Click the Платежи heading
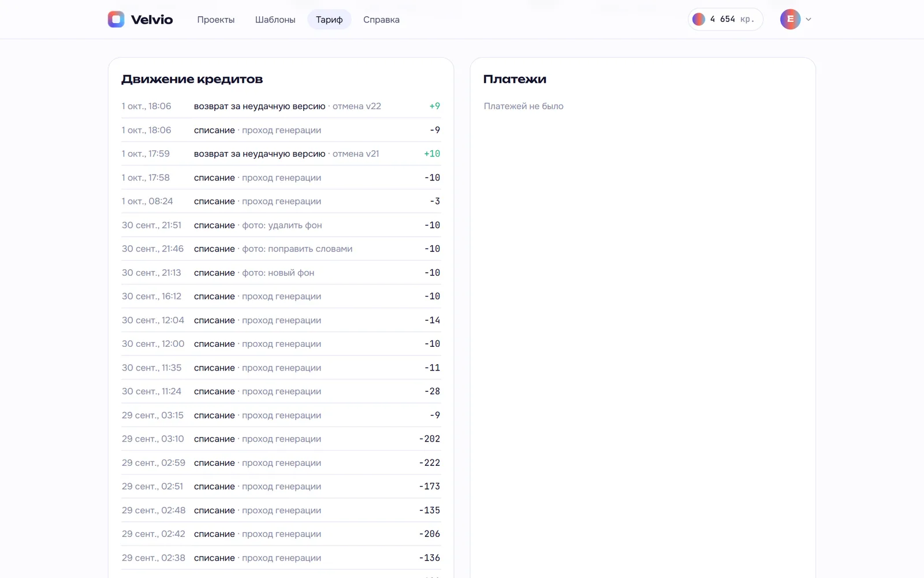 (x=515, y=79)
